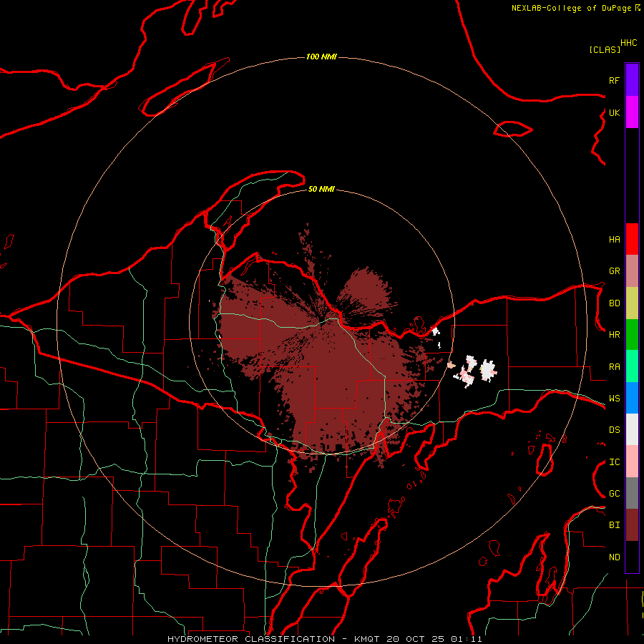The image size is (644, 644).
Task: Click the GR legend label
Action: (x=615, y=271)
